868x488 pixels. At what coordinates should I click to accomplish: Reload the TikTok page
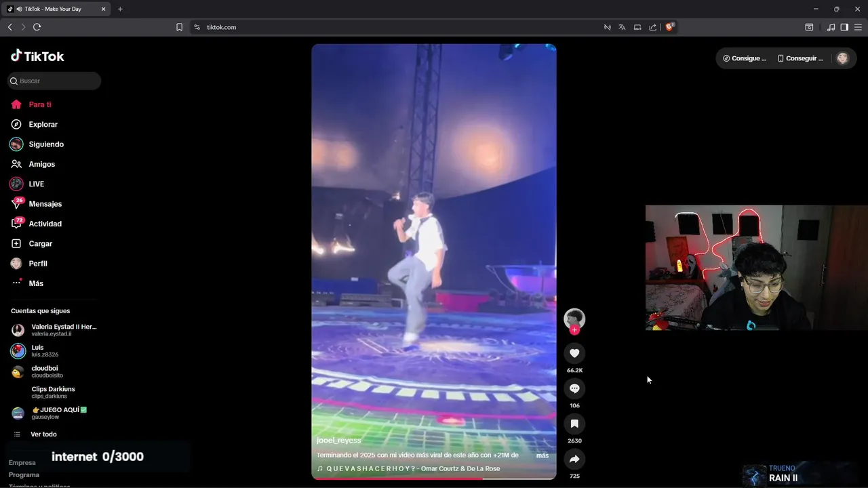coord(37,27)
